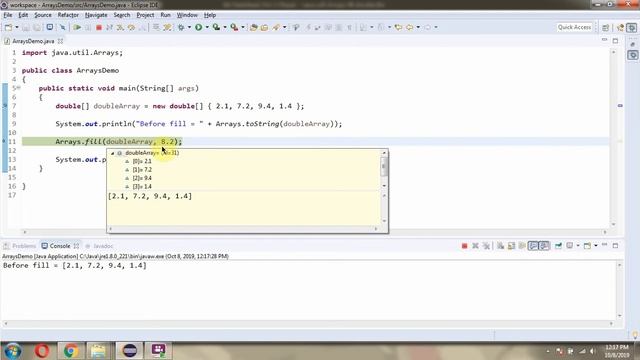The image size is (640, 360).
Task: Click Remove Launch icon in Console
Action: [475, 246]
